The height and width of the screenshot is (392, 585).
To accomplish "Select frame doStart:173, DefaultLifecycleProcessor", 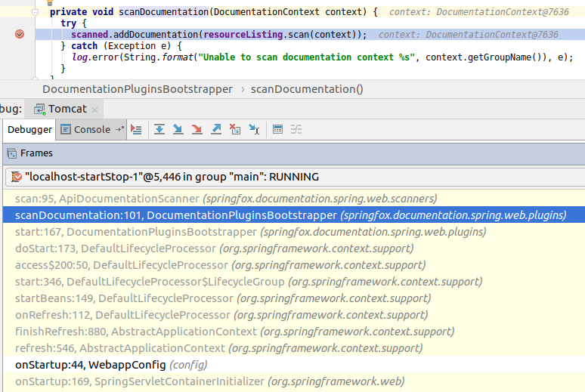I will pyautogui.click(x=294, y=248).
